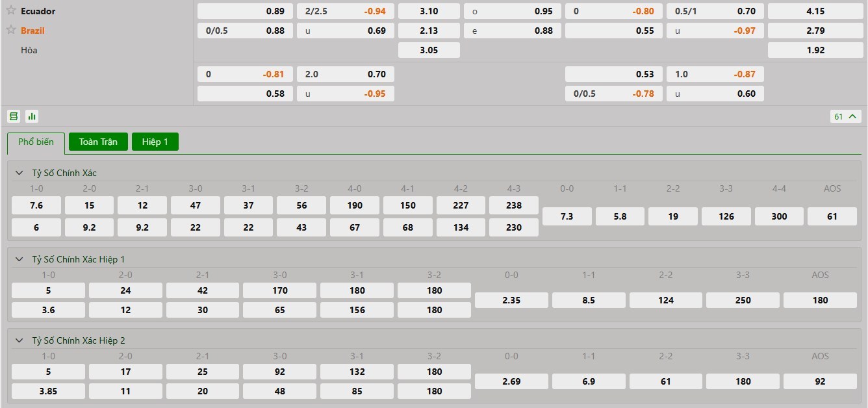Collapse the Tỷ Số Chính Xác Hiệp 2 chevron

click(19, 340)
